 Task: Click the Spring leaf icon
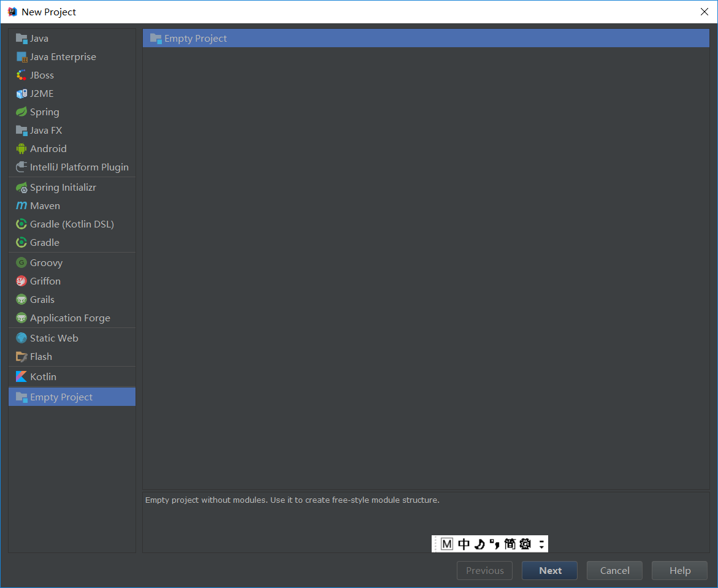point(21,112)
